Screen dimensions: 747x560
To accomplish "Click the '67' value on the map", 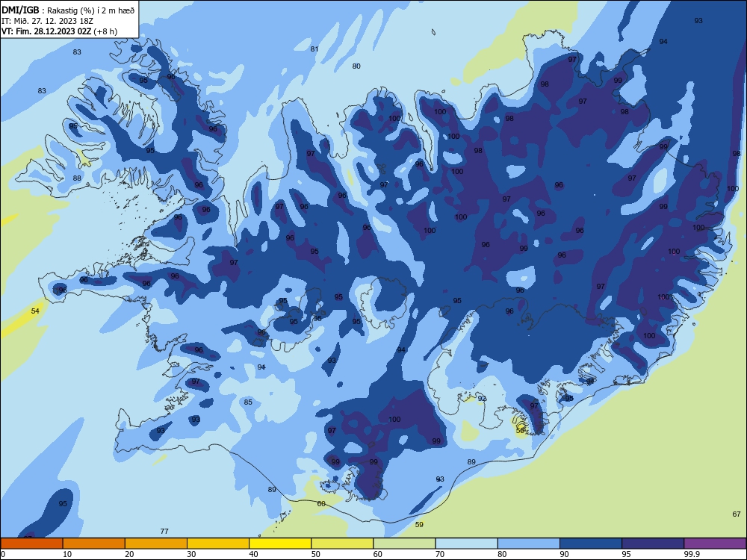I will tap(737, 514).
